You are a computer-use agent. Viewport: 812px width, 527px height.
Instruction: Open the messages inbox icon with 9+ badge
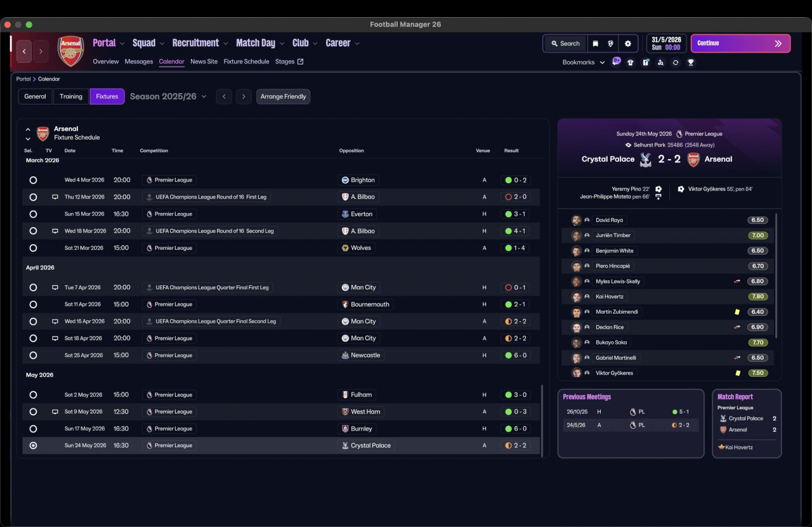(x=616, y=62)
